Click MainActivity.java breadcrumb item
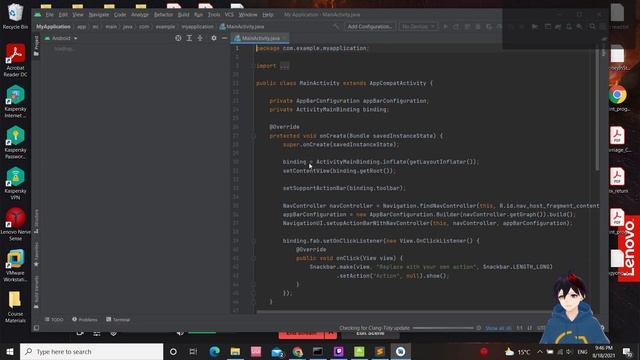The image size is (640, 360). point(242,27)
